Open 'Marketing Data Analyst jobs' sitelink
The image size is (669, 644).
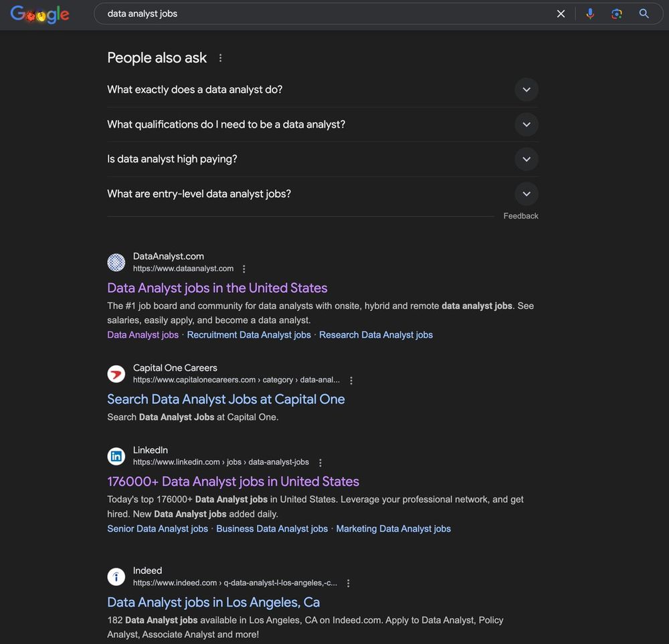coord(393,528)
